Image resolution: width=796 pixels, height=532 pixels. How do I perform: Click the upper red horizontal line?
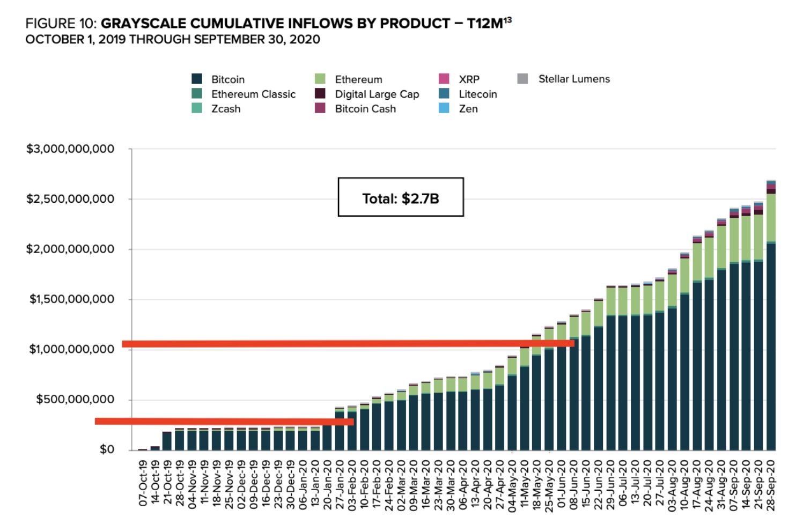(x=348, y=344)
